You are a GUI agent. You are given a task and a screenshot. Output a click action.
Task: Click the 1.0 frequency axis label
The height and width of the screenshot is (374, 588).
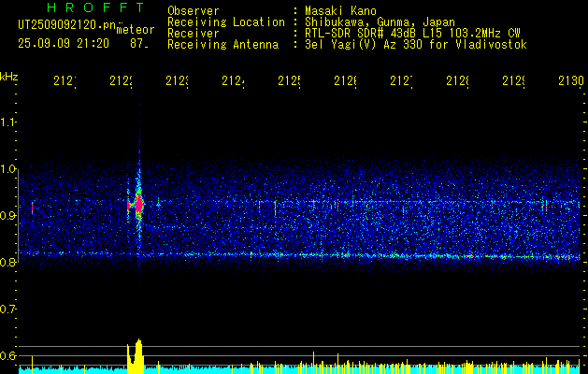pos(7,169)
